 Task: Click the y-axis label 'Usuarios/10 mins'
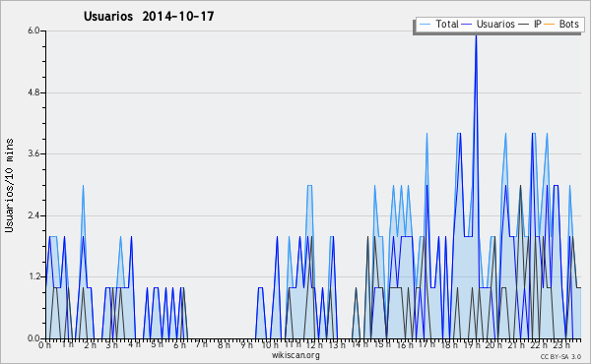(9, 185)
